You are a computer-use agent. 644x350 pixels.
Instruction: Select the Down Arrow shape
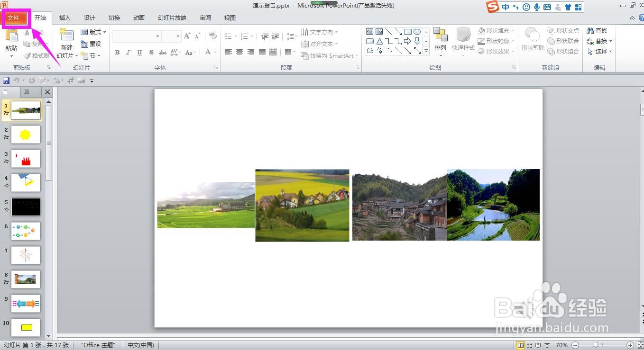pos(417,41)
